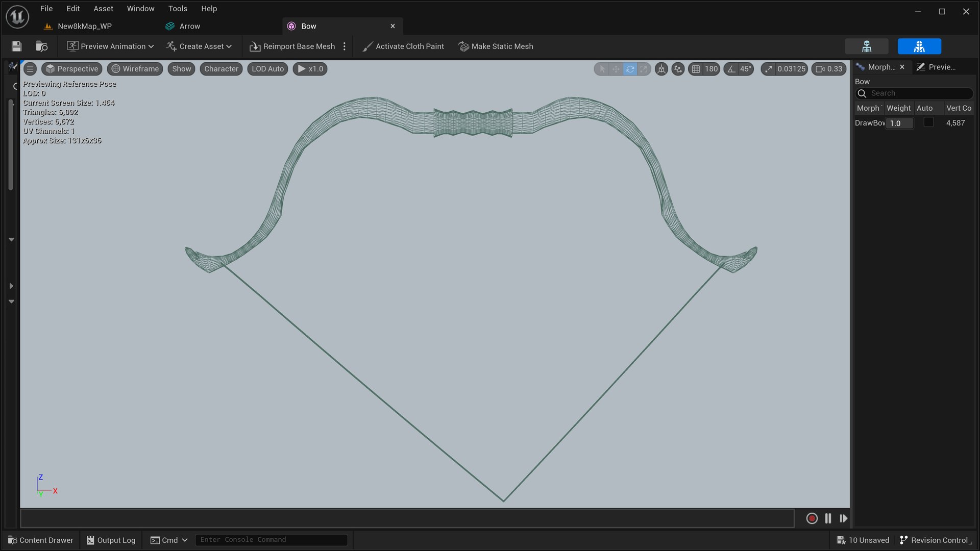Open Reimport Base Mesh options dots

coord(345,46)
